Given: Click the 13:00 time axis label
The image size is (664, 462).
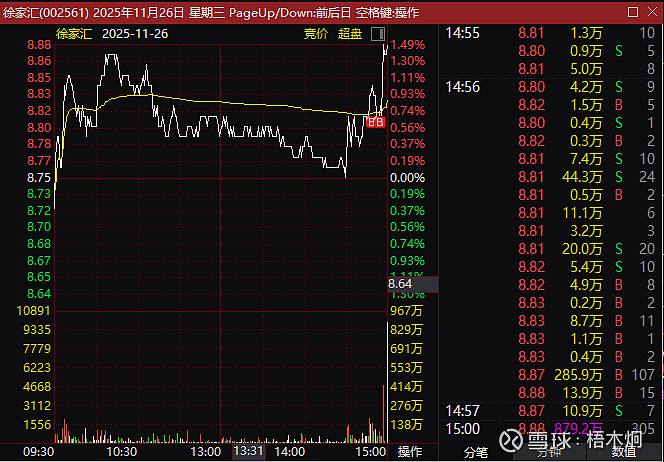Looking at the screenshot, I should (206, 452).
